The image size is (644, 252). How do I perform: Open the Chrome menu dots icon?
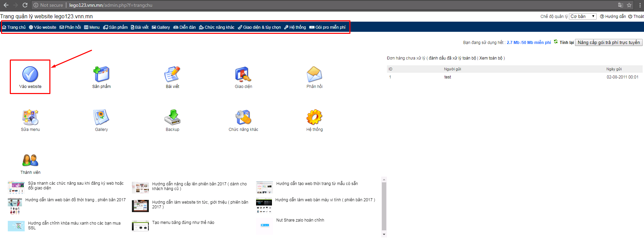click(639, 5)
